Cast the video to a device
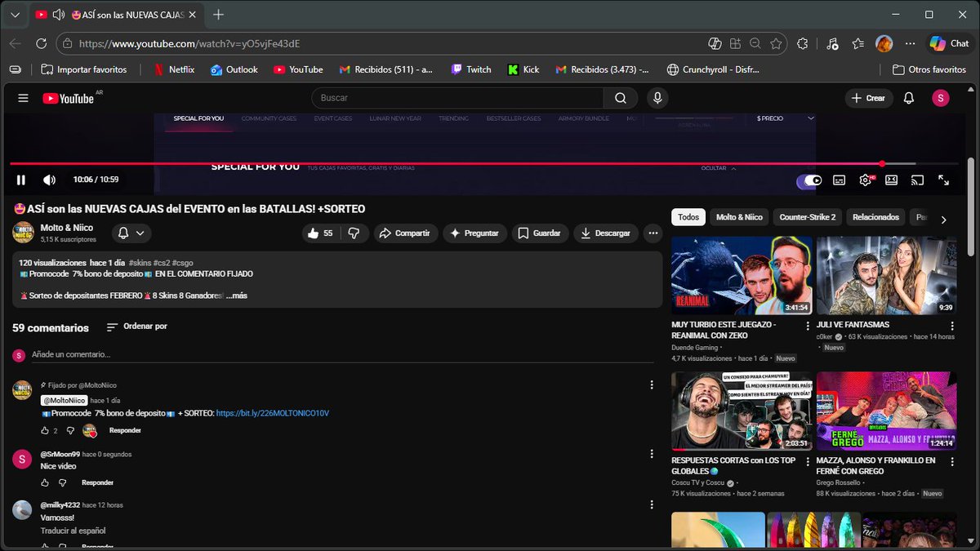980x551 pixels. tap(917, 180)
